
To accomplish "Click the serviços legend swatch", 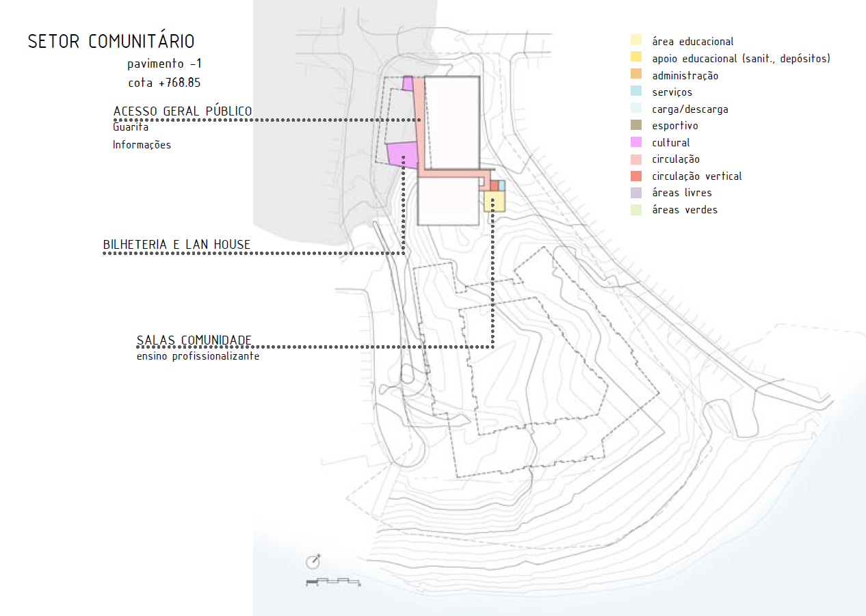I will pyautogui.click(x=636, y=92).
